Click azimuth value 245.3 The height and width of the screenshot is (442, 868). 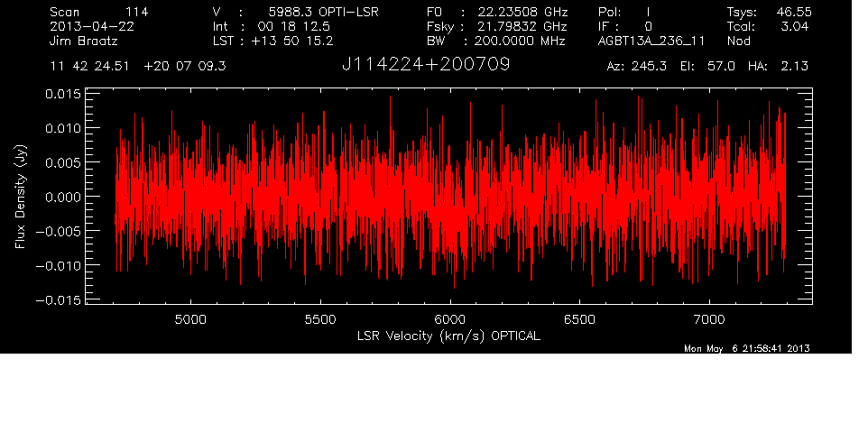click(x=648, y=66)
